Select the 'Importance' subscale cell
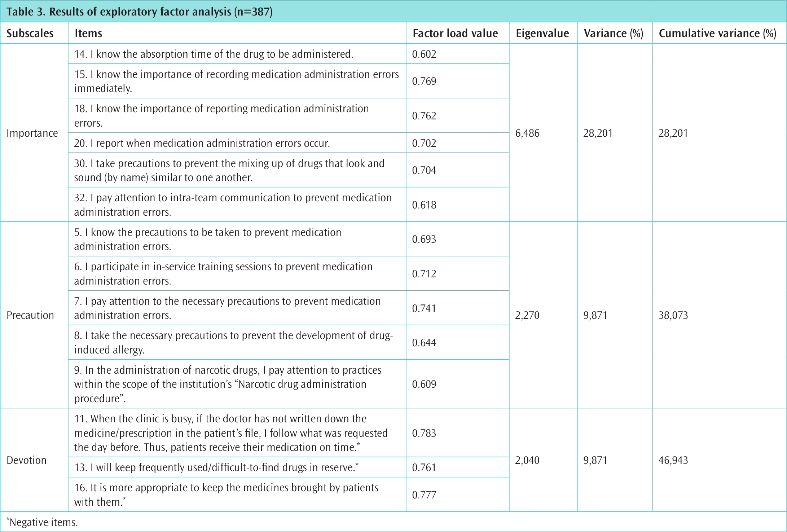The width and height of the screenshot is (787, 532). point(32,133)
